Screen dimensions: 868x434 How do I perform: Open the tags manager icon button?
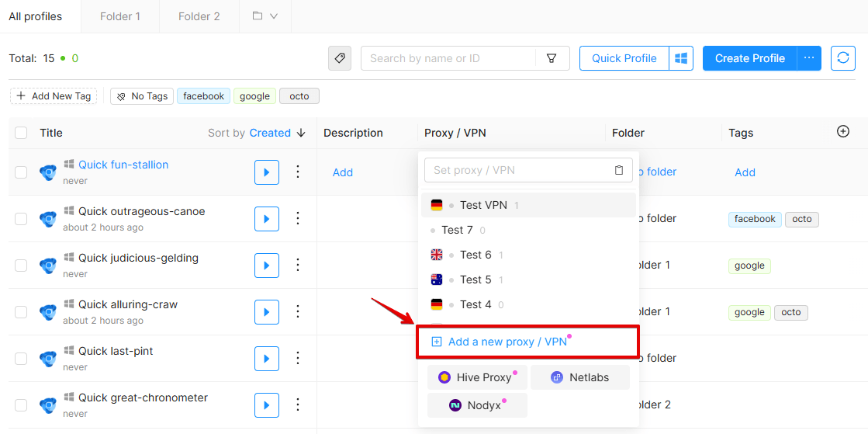point(340,58)
